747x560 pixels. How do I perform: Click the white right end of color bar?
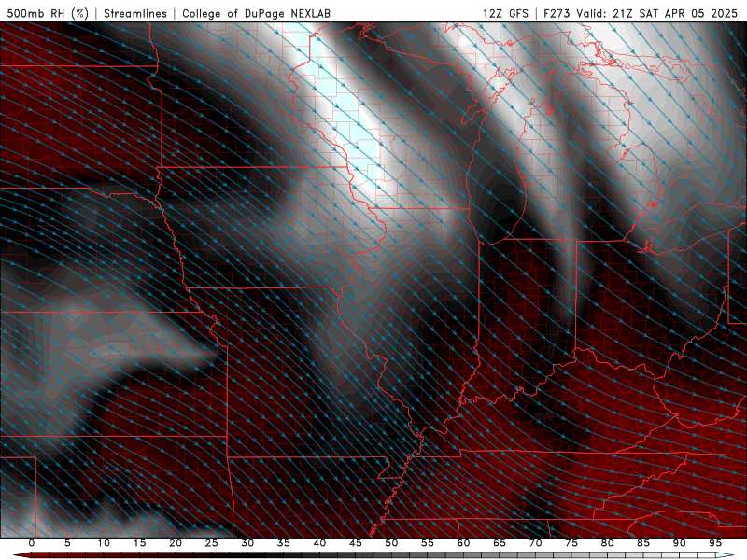click(x=726, y=555)
